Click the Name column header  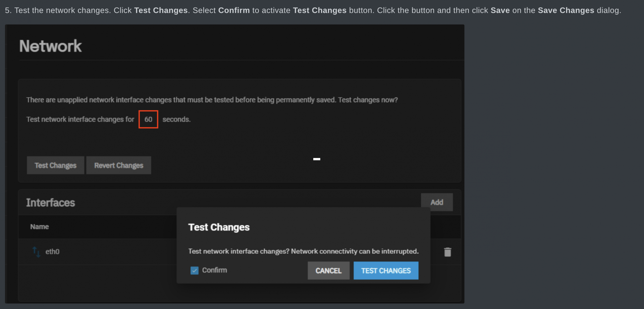40,227
